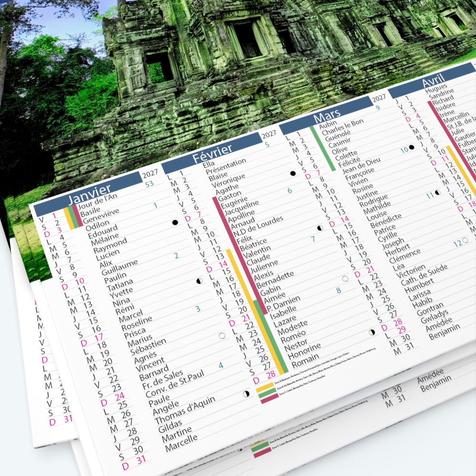
Task: Click the name 'Bénédicte'
Action: 386,221
